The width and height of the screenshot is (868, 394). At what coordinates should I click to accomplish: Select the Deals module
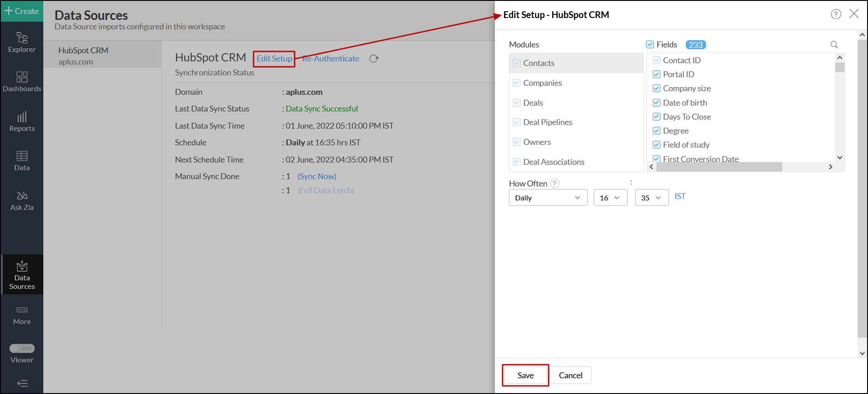(533, 103)
